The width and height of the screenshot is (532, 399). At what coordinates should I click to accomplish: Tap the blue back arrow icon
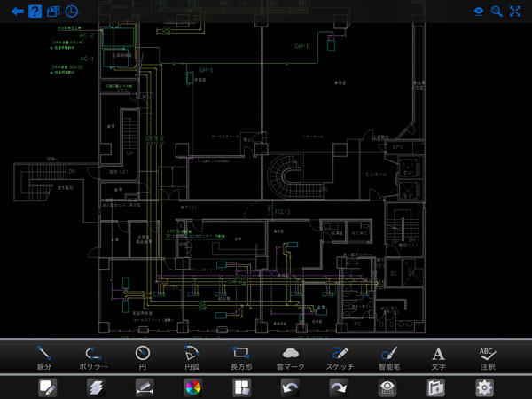point(17,12)
